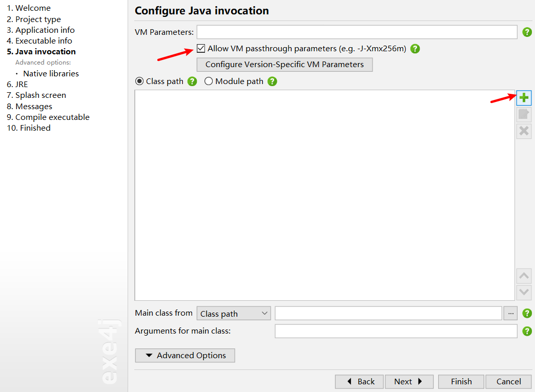
Task: Click the Finish button
Action: pyautogui.click(x=461, y=382)
